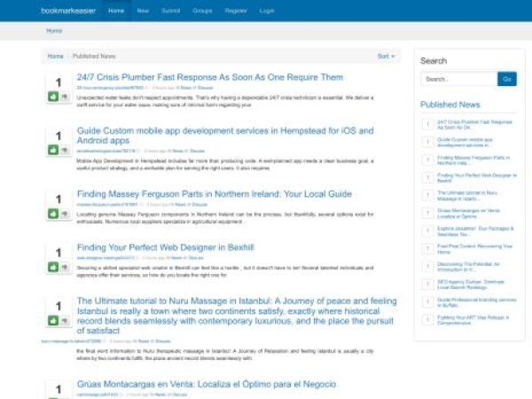Upvote the Massey Ferguson Parts post
This screenshot has width=532, height=399.
[x=53, y=214]
